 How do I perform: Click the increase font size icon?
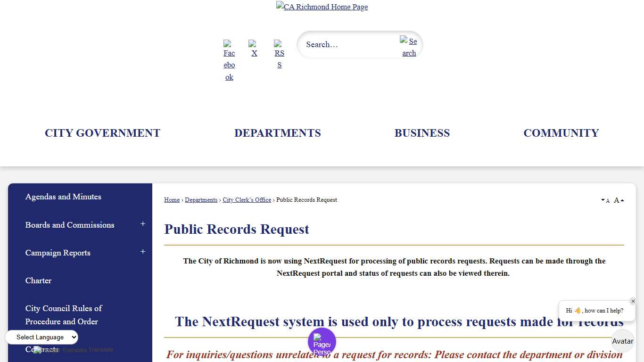point(618,200)
